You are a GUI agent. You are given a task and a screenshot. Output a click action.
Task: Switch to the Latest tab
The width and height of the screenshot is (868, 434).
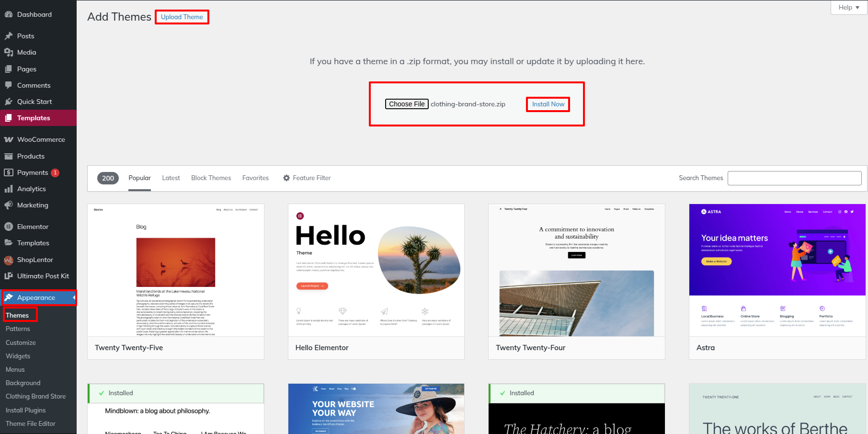pyautogui.click(x=171, y=178)
